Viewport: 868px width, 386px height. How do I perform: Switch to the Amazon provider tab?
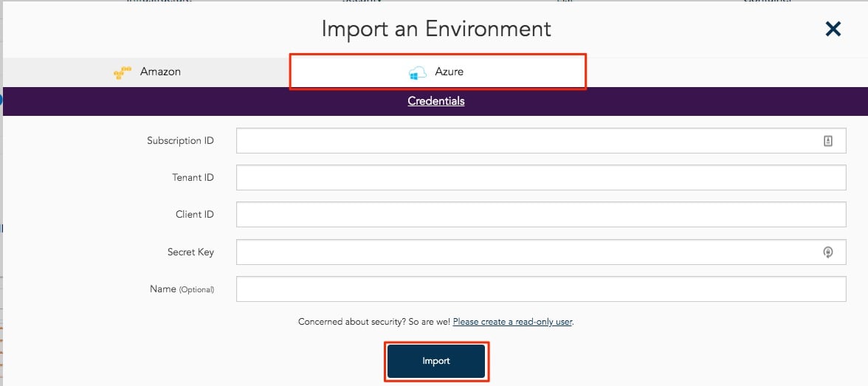coord(147,72)
